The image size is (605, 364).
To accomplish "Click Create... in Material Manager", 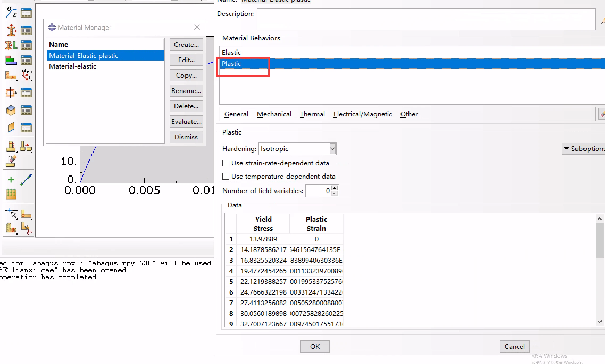I will point(186,44).
